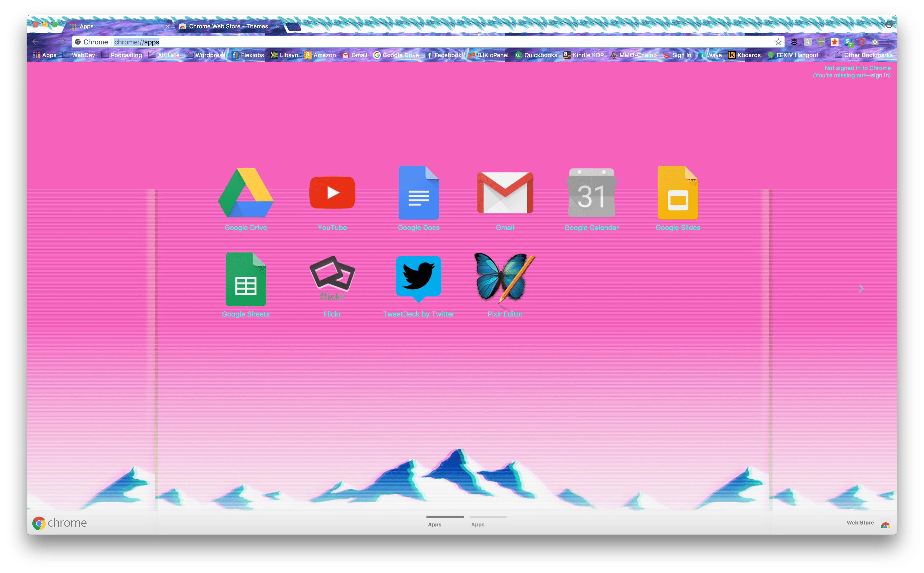Screen dimensions: 924x573
Task: Click the sign in link
Action: click(880, 75)
